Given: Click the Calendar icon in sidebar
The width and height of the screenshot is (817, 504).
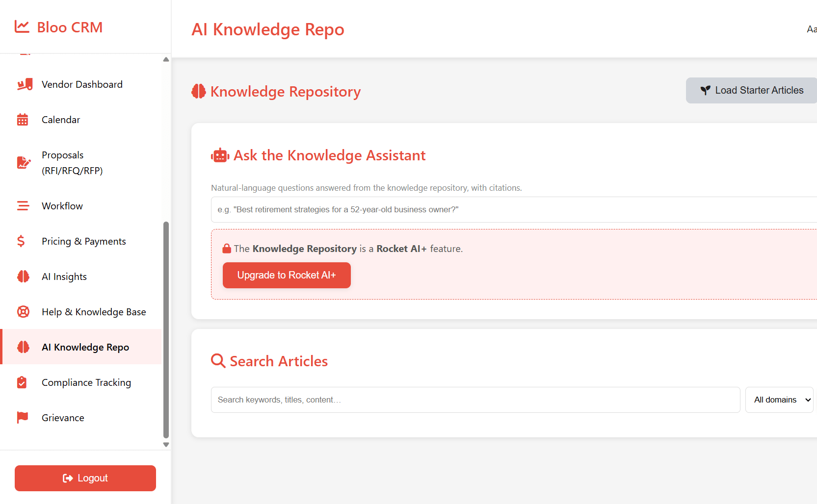Looking at the screenshot, I should pos(23,120).
